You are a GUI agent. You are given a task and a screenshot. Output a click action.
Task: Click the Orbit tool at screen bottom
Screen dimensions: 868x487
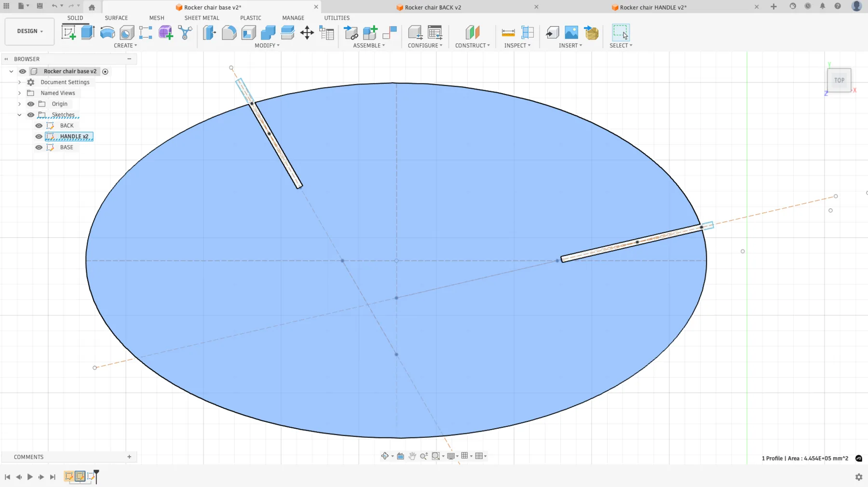[386, 456]
